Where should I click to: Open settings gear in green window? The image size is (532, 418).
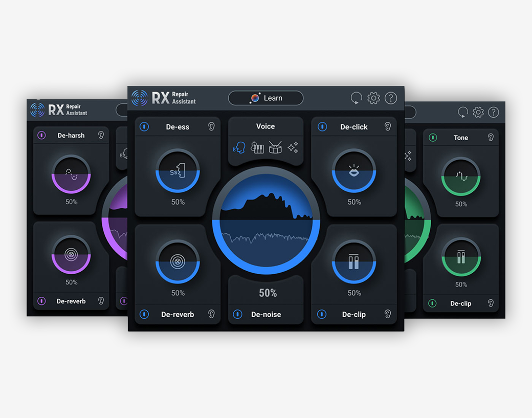(478, 112)
